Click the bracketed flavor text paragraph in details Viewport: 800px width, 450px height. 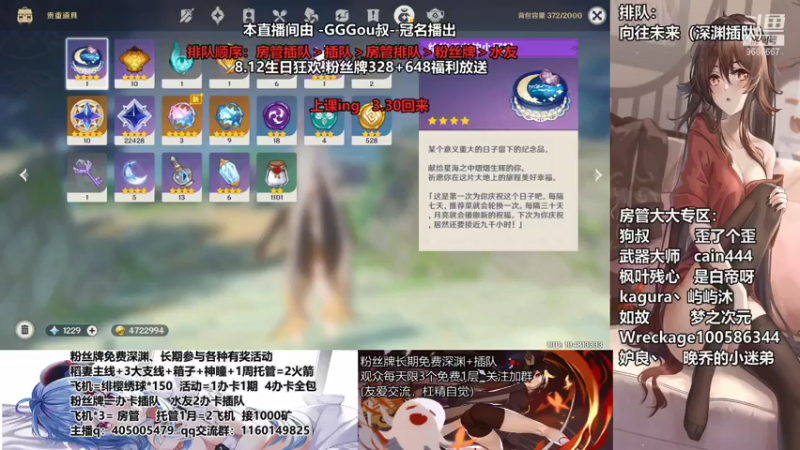click(x=496, y=210)
